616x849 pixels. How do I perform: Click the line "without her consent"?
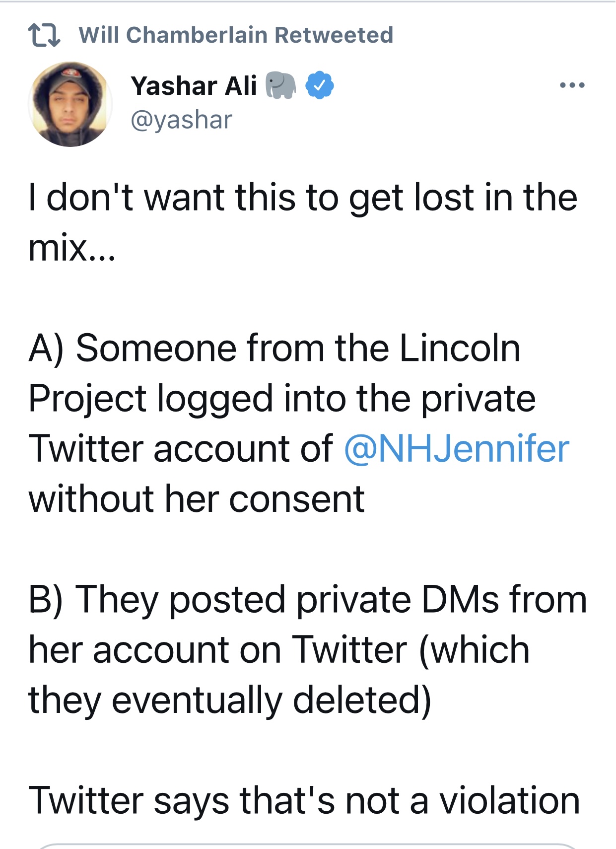tap(197, 499)
